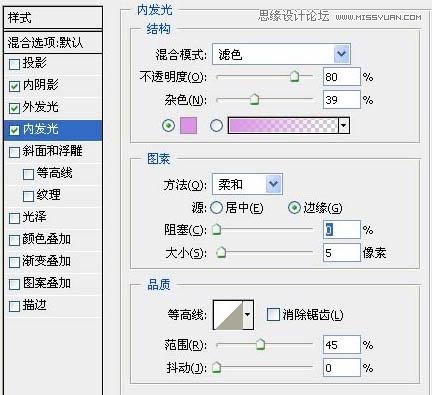Open the contour picker dropdown arrow
432x395 pixels.
(248, 315)
